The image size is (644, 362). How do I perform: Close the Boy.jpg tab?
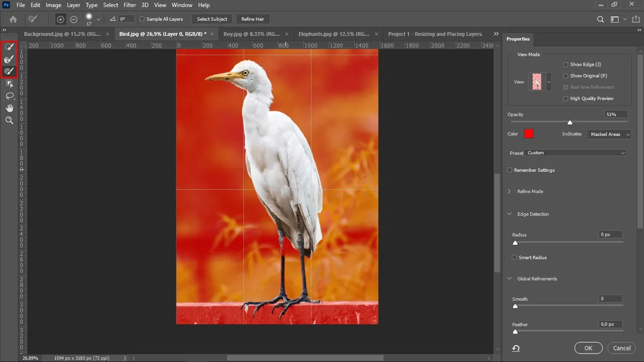287,34
